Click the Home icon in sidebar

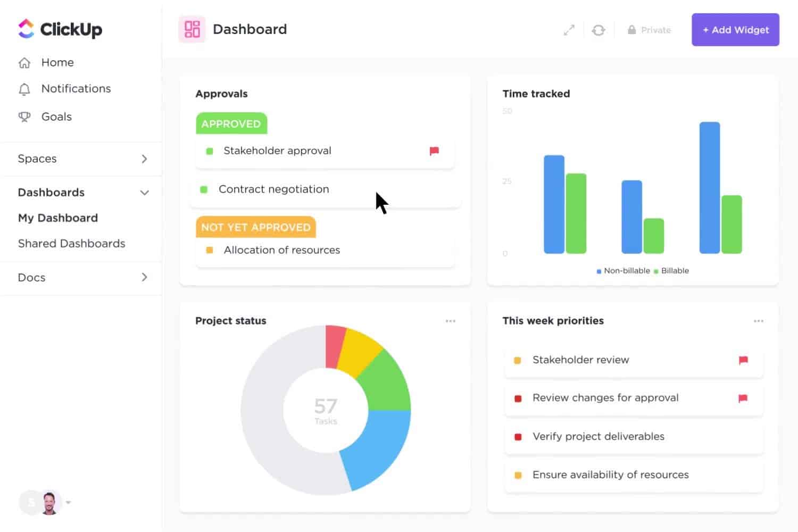click(25, 62)
